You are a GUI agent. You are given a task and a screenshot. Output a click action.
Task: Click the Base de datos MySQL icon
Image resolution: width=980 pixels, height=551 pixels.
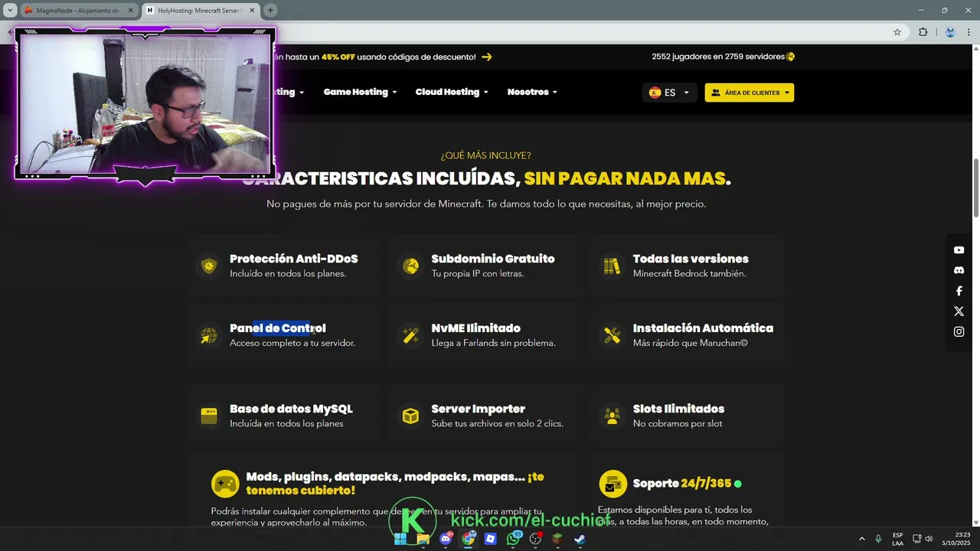coord(208,416)
